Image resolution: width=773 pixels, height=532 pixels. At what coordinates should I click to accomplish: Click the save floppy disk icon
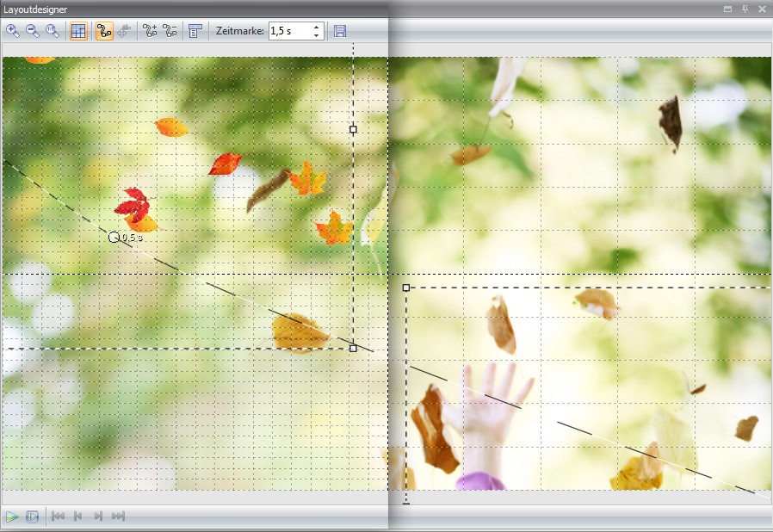(340, 31)
